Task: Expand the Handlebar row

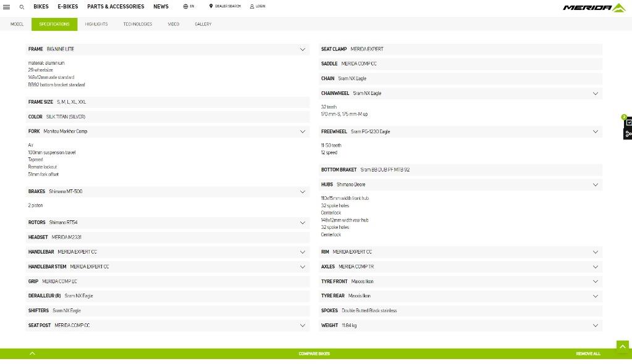Action: coord(167,252)
